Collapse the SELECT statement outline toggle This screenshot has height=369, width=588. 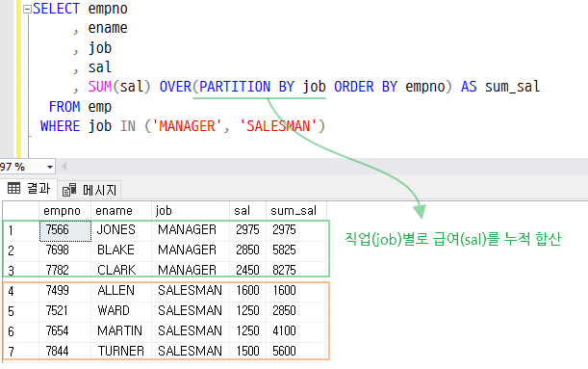pos(27,10)
